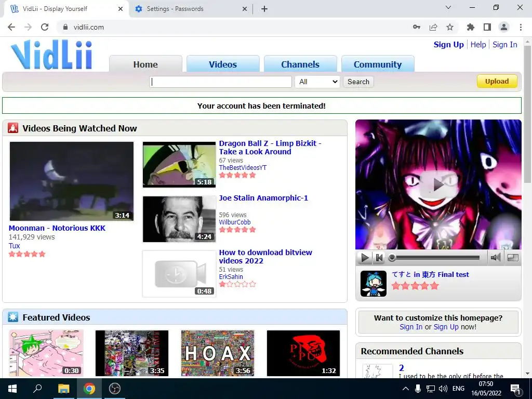Click the vidlii.com address bar
This screenshot has width=532, height=399.
tap(234, 27)
